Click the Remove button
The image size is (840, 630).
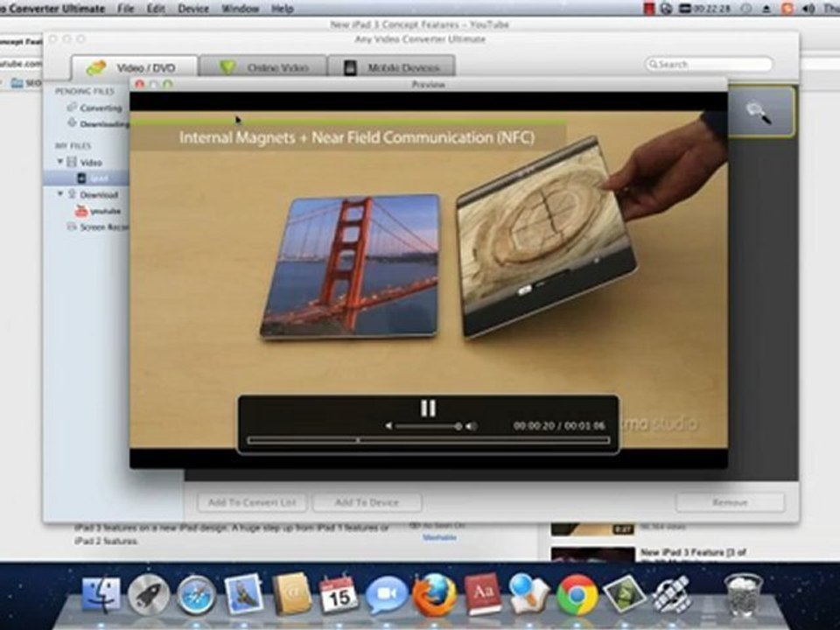click(x=730, y=502)
